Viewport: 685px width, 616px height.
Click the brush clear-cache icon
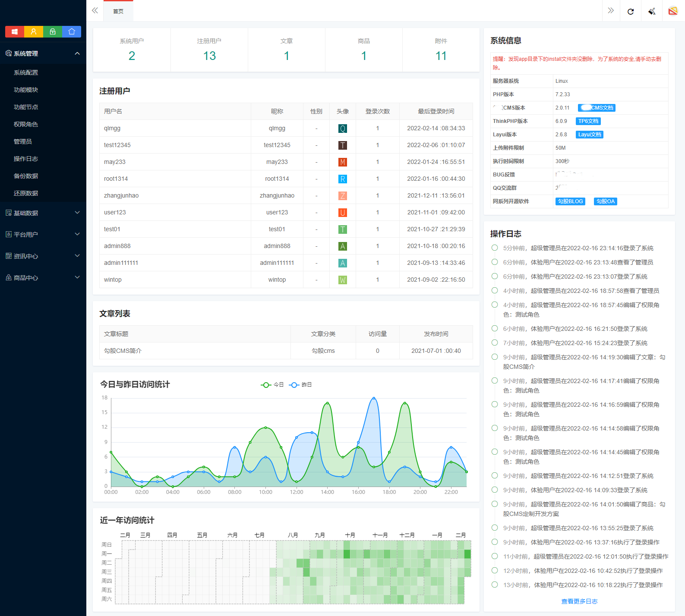pos(652,11)
